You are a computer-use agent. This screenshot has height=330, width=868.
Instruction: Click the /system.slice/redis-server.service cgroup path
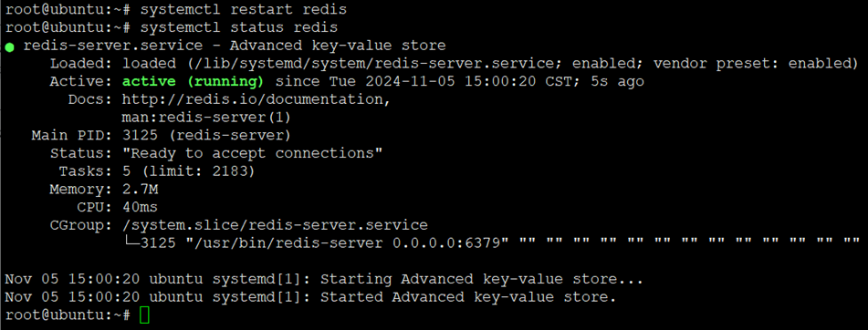pyautogui.click(x=275, y=225)
